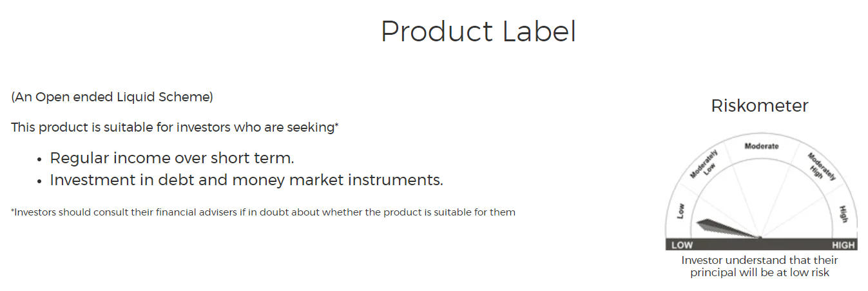This screenshot has height=291, width=868.
Task: Click the "HIGH" label on the gauge base bar
Action: 843,245
